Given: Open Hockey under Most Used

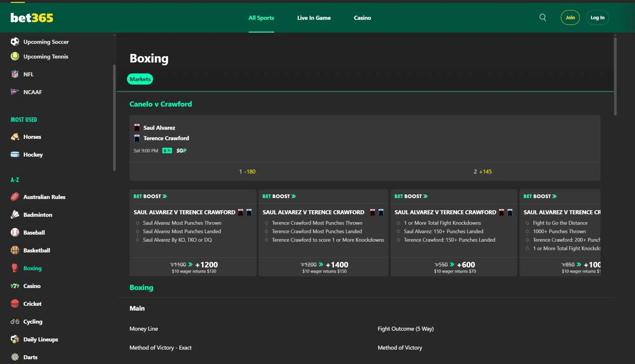Looking at the screenshot, I should [x=33, y=155].
